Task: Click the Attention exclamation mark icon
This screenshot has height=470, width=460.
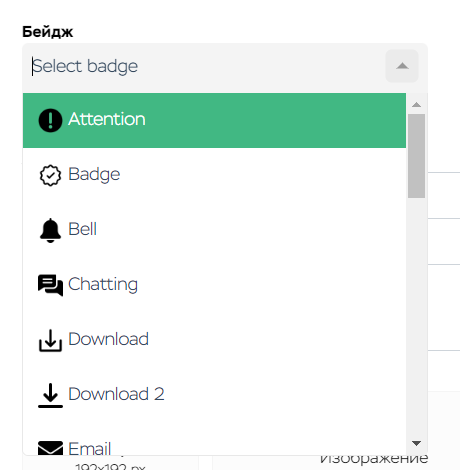Action: tap(50, 120)
